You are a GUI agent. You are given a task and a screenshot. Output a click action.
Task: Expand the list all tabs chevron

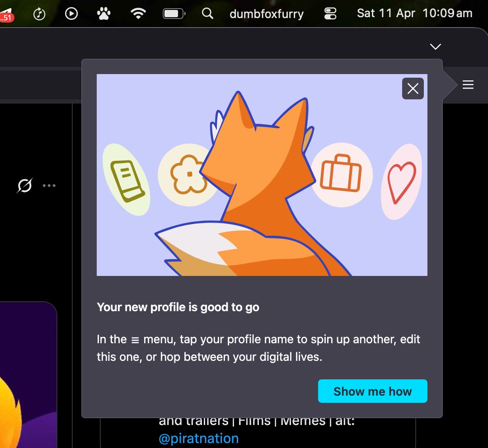(x=436, y=47)
